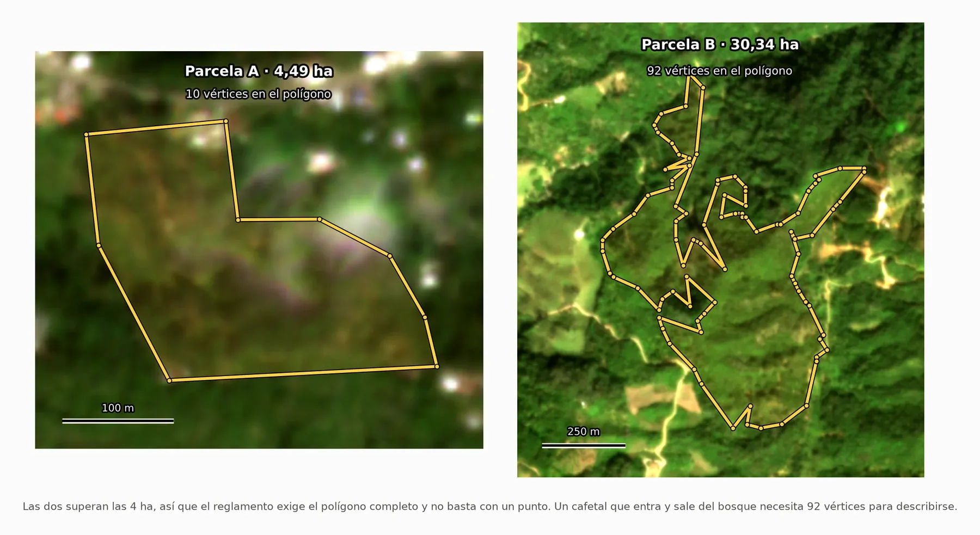Click the 'Parcela A · 4,49 ha' title

tap(259, 71)
